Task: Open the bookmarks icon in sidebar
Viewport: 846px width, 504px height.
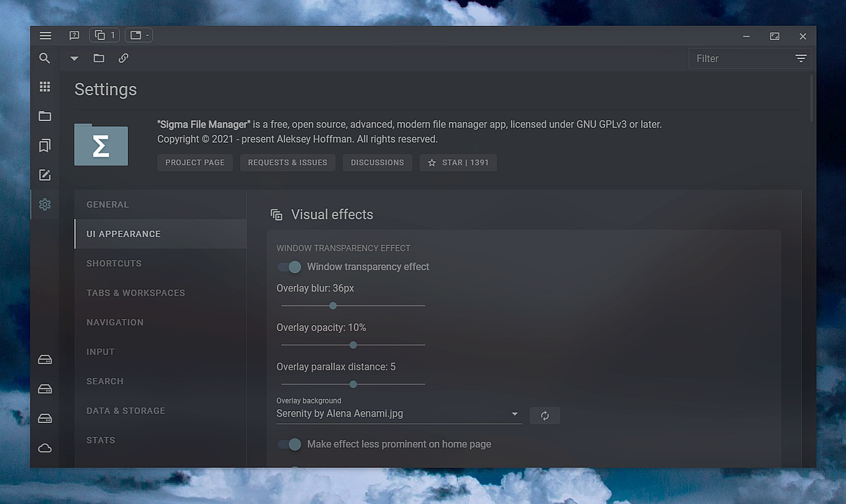Action: pos(45,146)
